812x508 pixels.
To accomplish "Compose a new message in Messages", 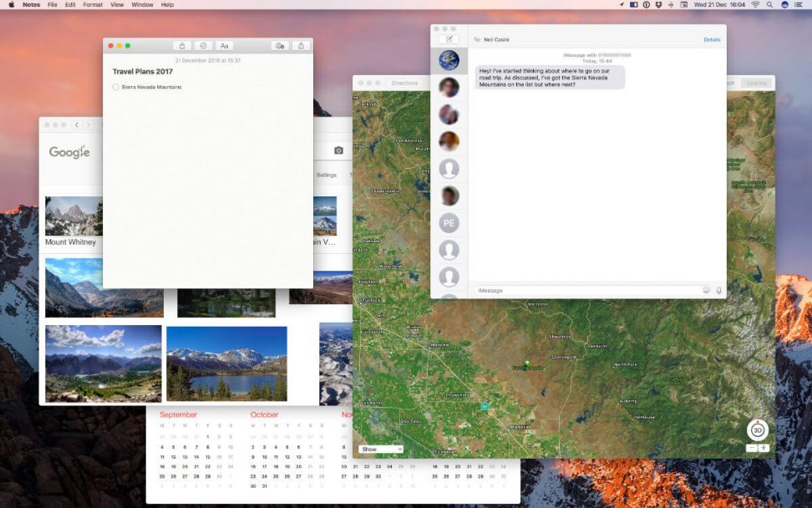I will (x=449, y=39).
